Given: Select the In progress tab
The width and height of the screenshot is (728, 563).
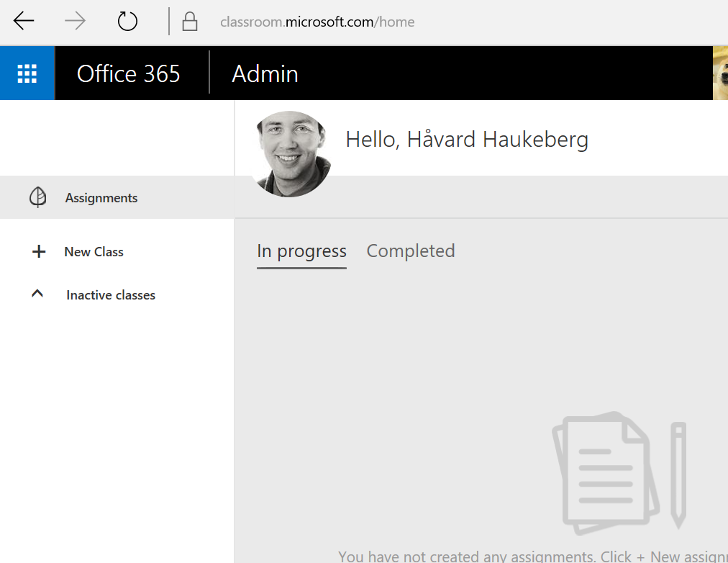Looking at the screenshot, I should tap(301, 251).
